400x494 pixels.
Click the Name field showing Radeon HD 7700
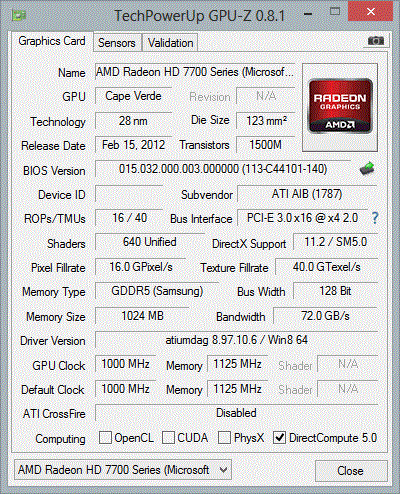195,72
